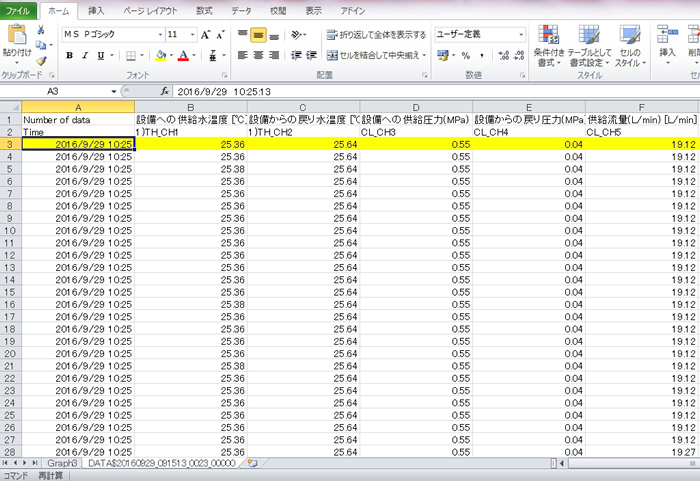Image resolution: width=700 pixels, height=481 pixels.
Task: Click decrease decimal places icon
Action: [519, 55]
